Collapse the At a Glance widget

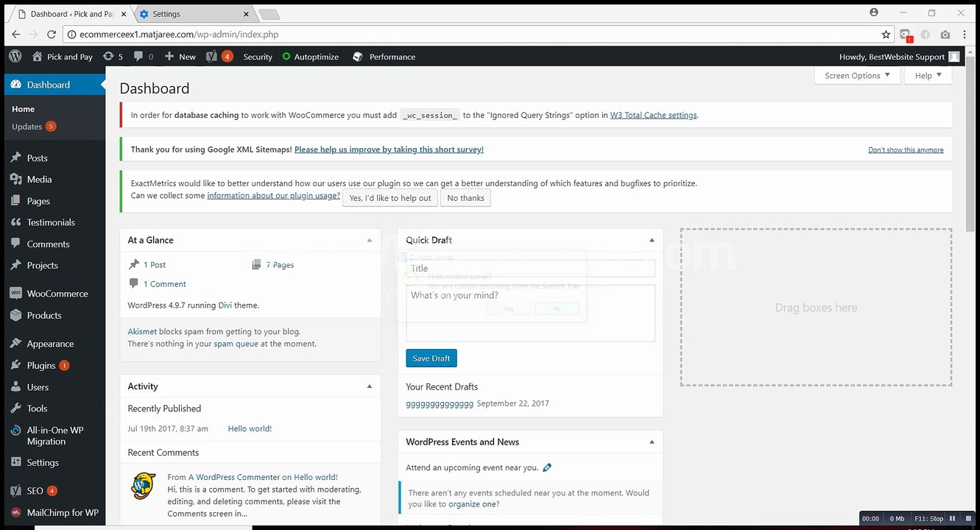click(370, 240)
